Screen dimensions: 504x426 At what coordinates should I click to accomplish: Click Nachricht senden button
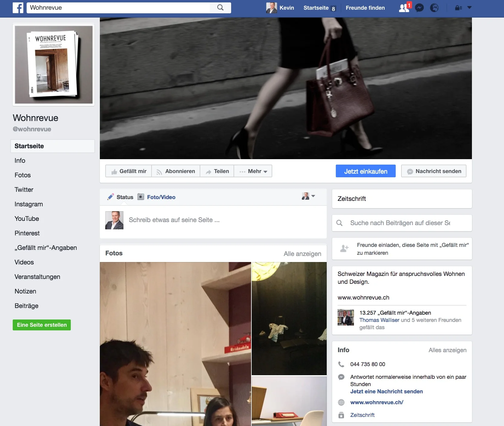[x=434, y=171]
